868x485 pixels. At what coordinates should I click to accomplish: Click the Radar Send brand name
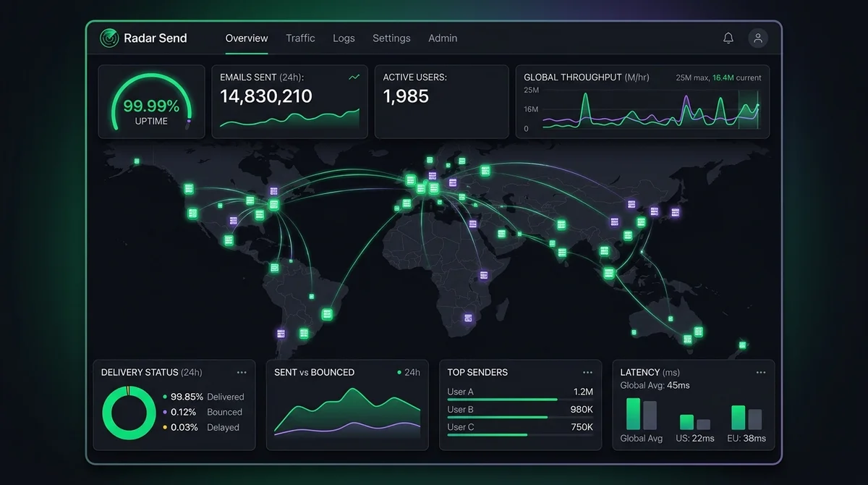click(156, 38)
